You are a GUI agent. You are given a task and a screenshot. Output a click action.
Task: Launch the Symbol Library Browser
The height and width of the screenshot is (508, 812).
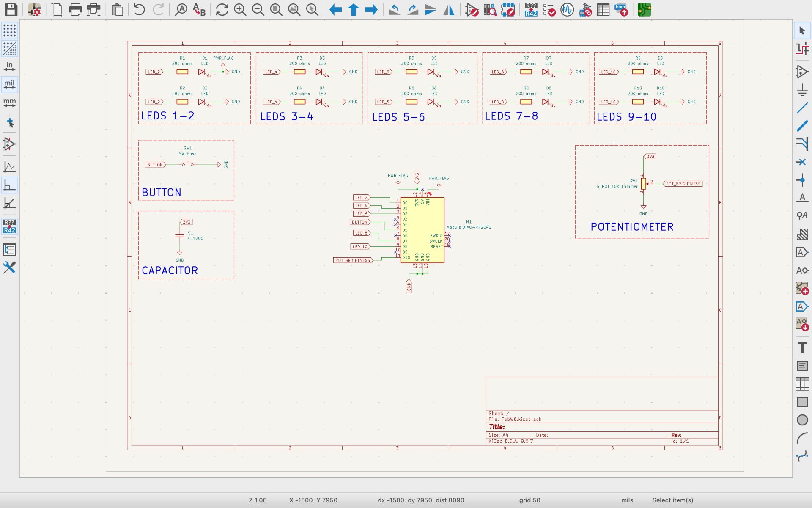click(x=490, y=9)
